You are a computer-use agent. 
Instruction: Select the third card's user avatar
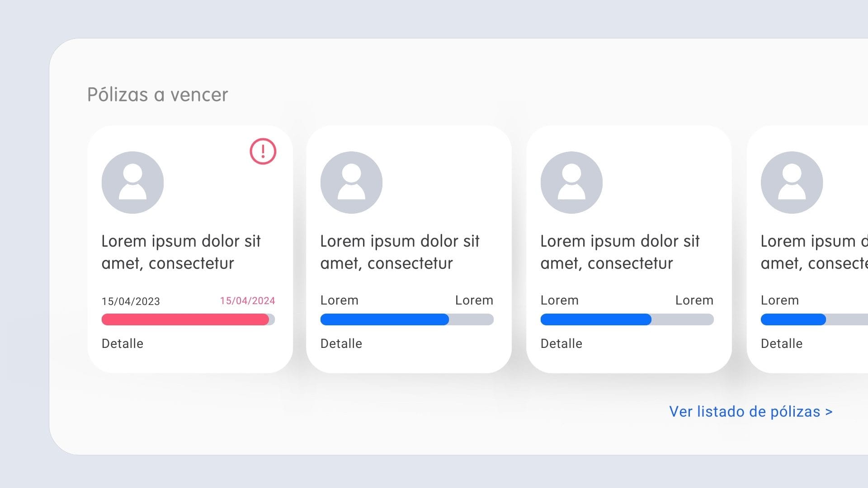click(571, 183)
